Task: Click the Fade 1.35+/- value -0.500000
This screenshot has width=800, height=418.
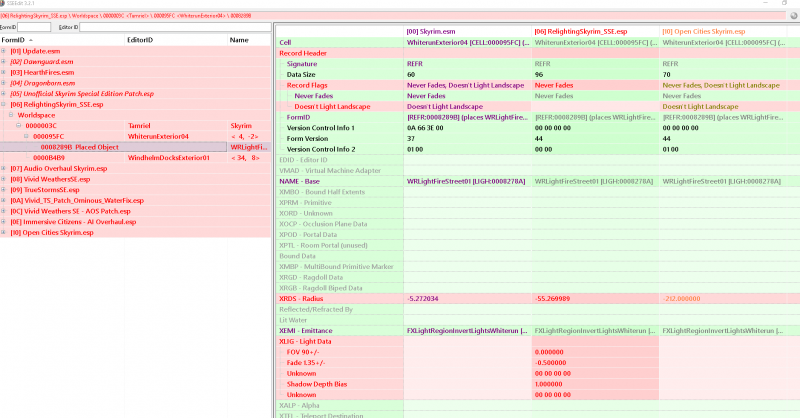Action: 550,363
